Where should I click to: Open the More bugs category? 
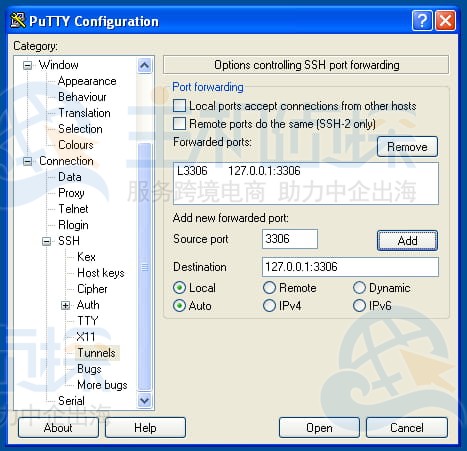coord(102,385)
